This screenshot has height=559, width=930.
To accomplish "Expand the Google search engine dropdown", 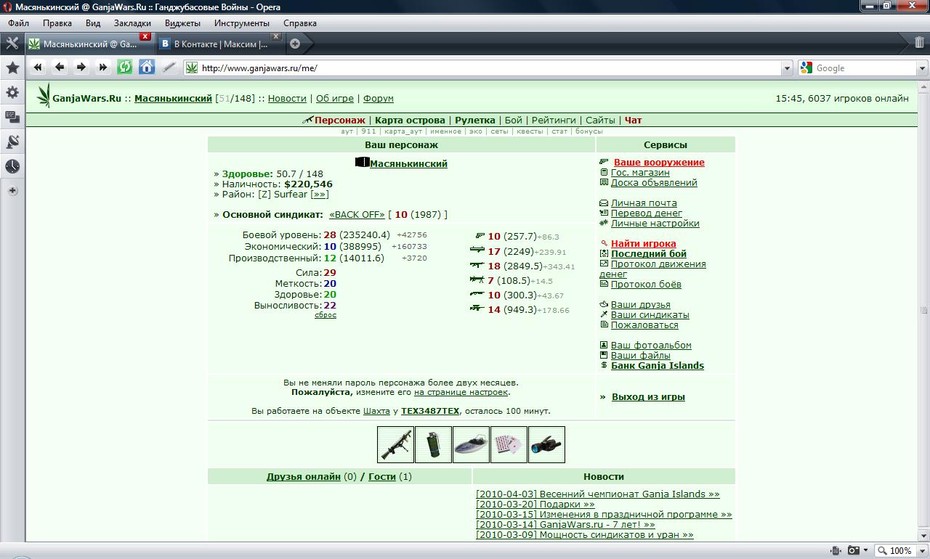I will (922, 68).
